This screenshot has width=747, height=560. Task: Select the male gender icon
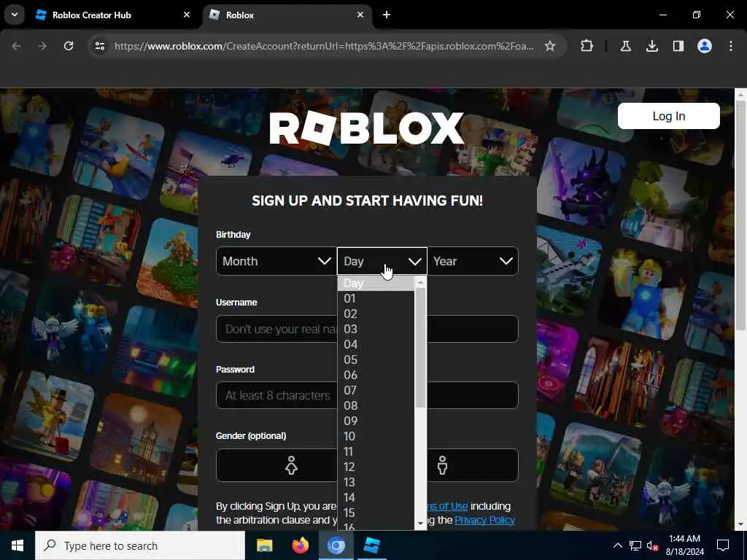[x=443, y=465]
